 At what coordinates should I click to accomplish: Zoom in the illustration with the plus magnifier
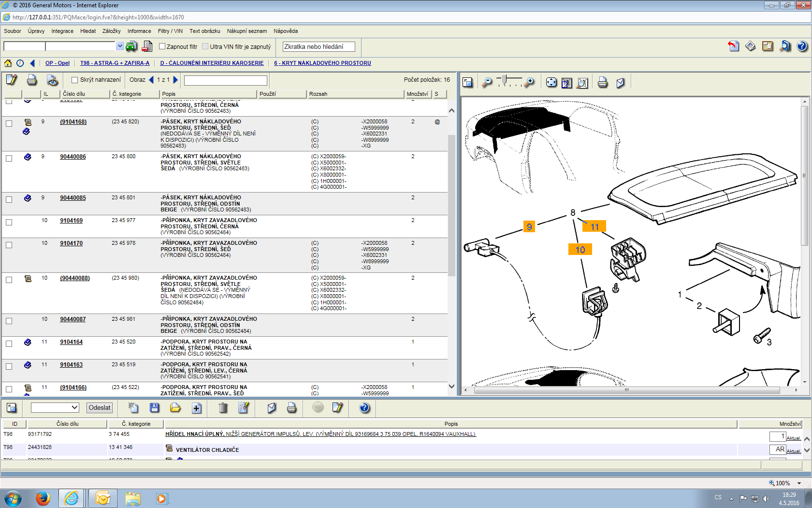click(x=530, y=82)
